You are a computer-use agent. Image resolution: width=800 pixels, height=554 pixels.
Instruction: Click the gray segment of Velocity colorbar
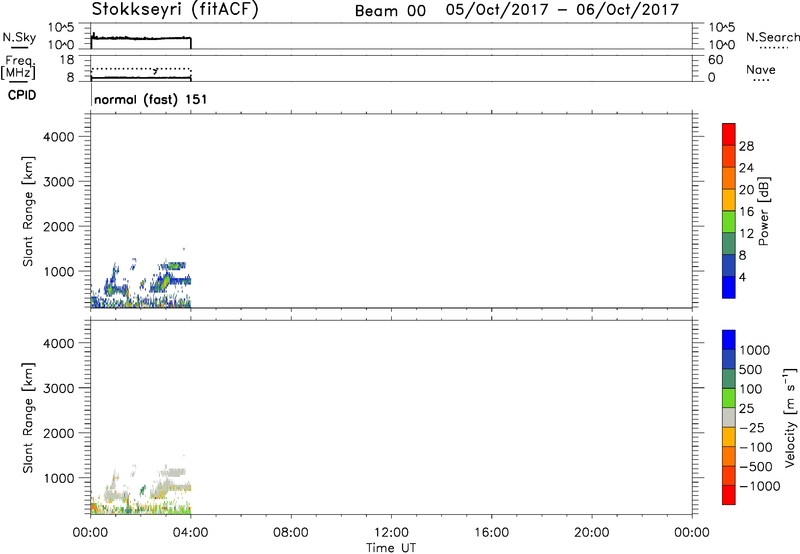pos(729,417)
